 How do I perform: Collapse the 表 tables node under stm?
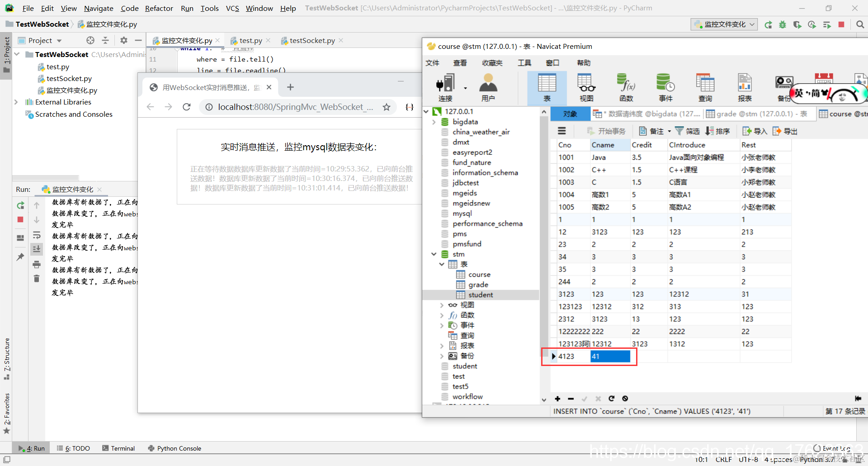(x=442, y=264)
